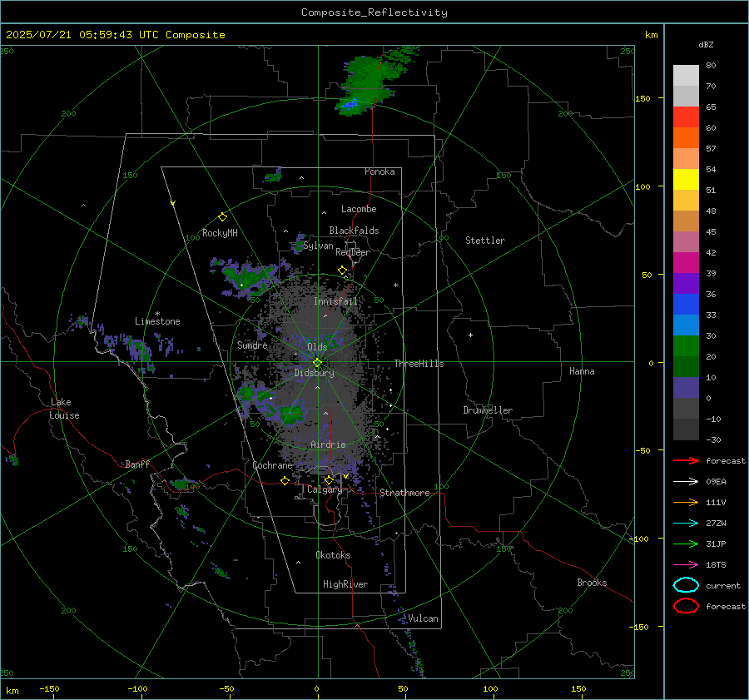Screen dimensions: 749x700
Task: Click the Hanna label
Action: tap(582, 371)
